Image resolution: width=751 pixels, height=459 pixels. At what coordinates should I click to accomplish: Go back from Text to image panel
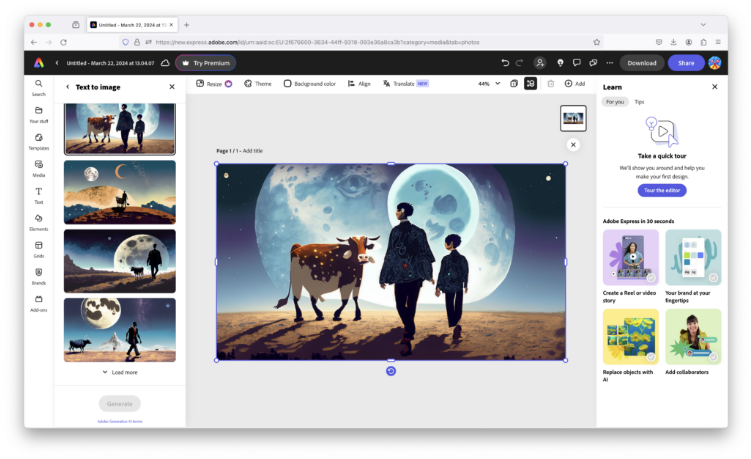pyautogui.click(x=68, y=87)
